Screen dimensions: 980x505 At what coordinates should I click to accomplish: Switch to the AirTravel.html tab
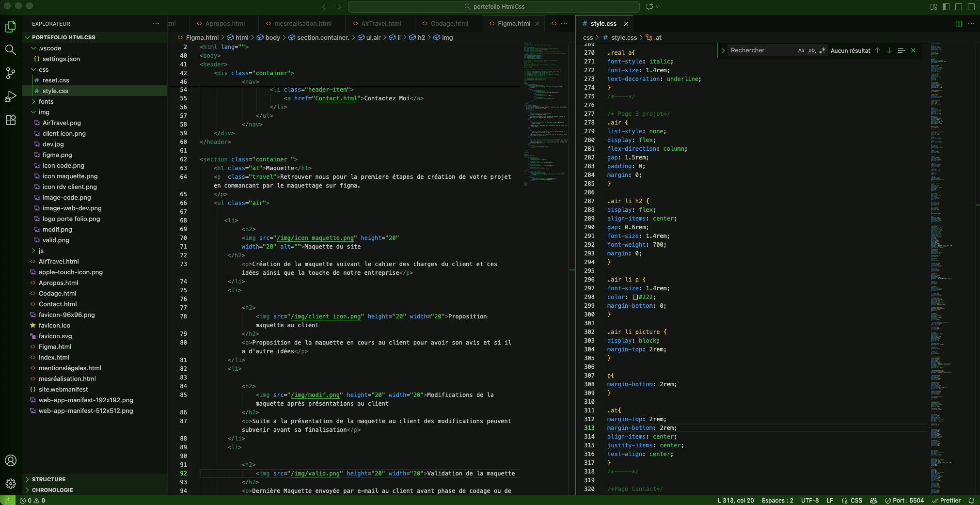[380, 24]
